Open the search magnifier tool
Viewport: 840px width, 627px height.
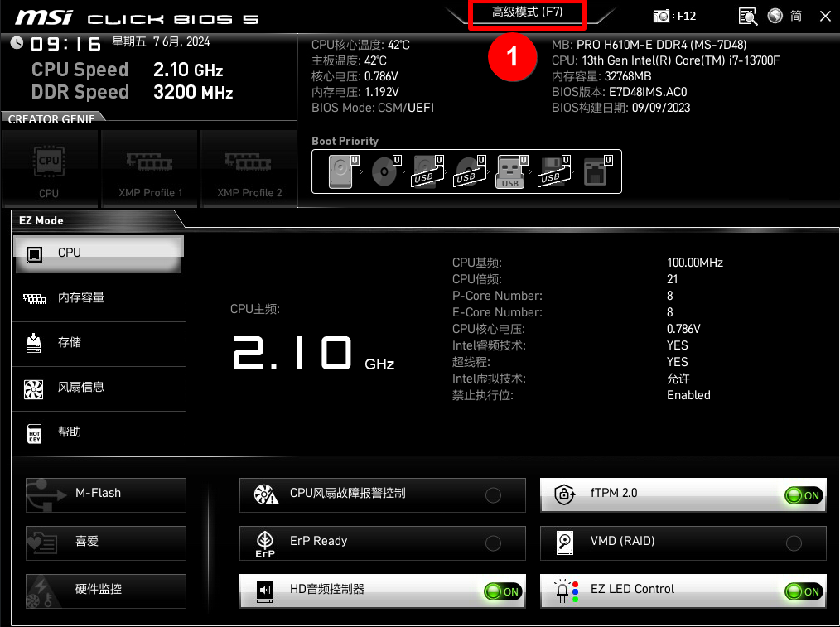(747, 16)
